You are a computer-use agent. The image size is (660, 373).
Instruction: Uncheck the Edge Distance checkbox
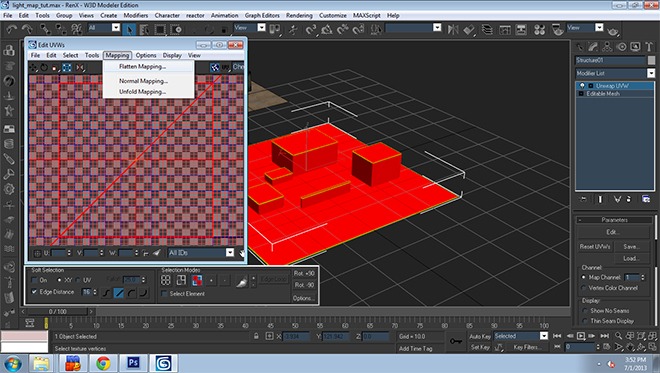[35, 292]
